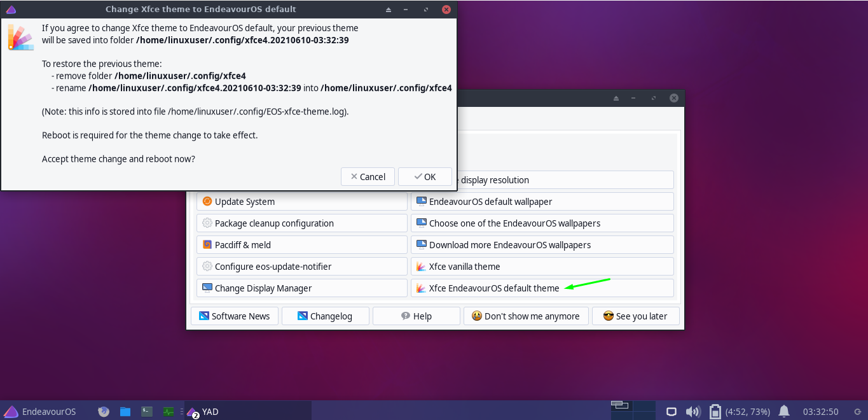Select the Xfce vanilla theme button
This screenshot has height=420, width=868.
[542, 267]
